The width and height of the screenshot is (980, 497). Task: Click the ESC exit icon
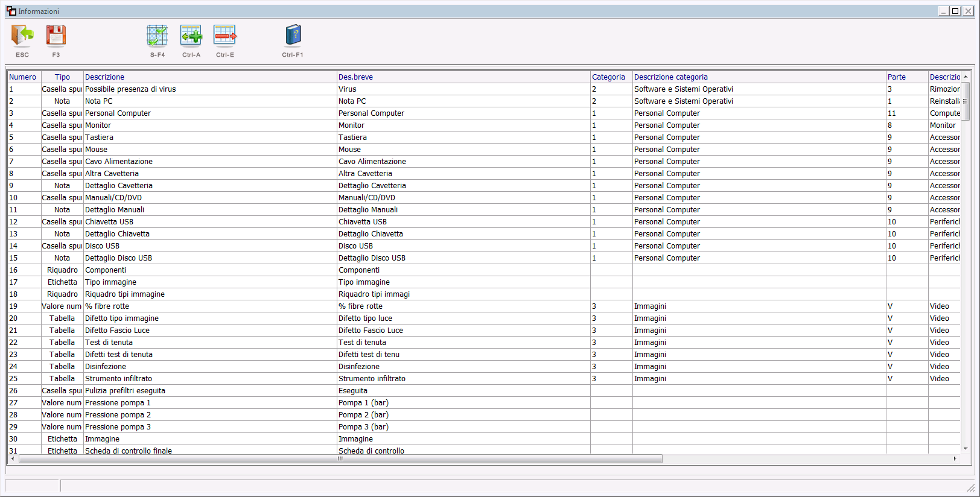click(x=22, y=36)
